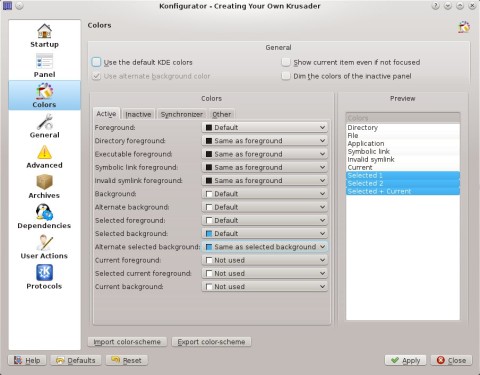This screenshot has height=375, width=480.
Task: Open the Alternate background dropdown
Action: [265, 207]
